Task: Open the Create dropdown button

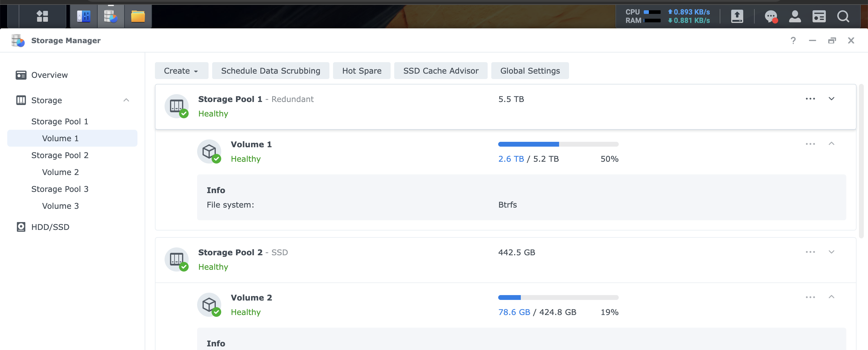Action: tap(181, 71)
